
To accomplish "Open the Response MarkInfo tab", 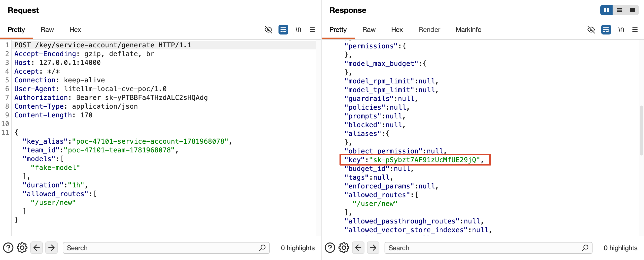I will pos(468,30).
